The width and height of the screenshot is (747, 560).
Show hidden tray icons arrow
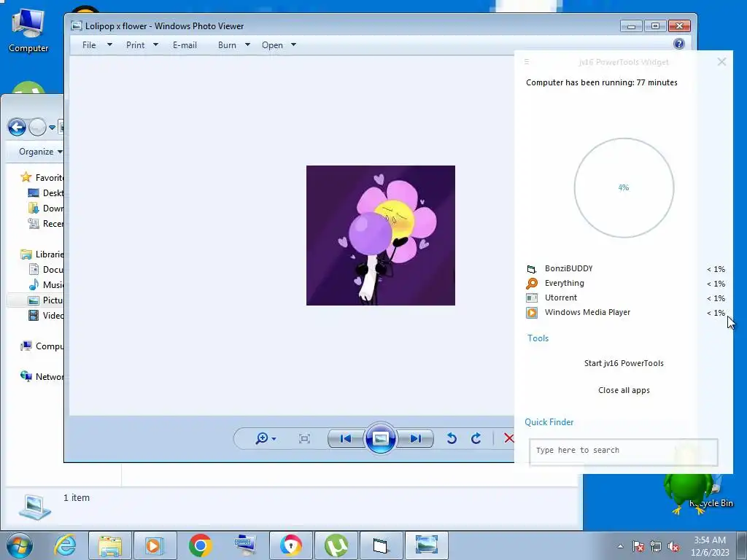click(x=620, y=546)
